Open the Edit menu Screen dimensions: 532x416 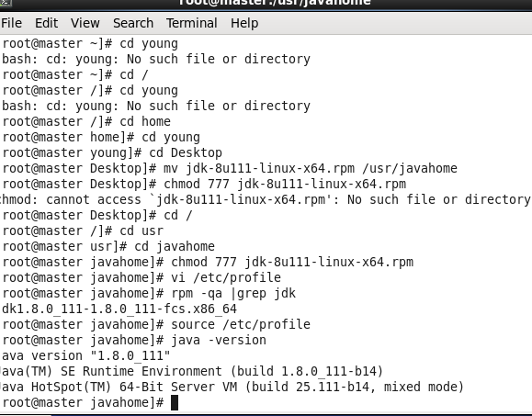pyautogui.click(x=47, y=23)
